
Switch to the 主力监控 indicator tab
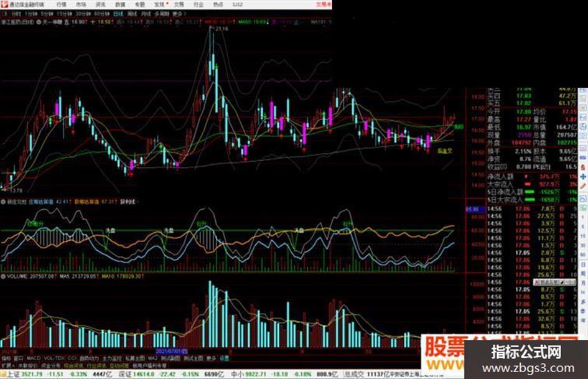point(112,358)
